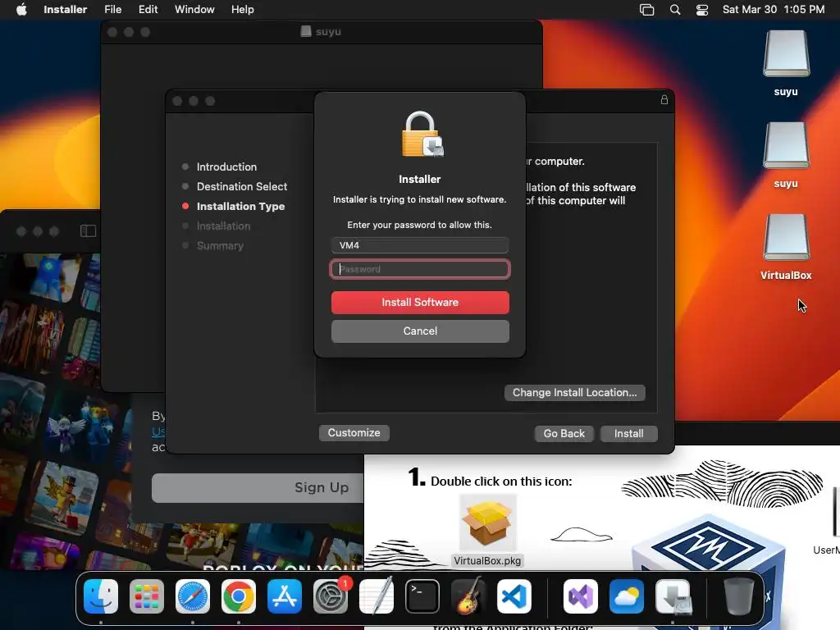Click the Introduction step in Installer sidebar

coord(226,167)
